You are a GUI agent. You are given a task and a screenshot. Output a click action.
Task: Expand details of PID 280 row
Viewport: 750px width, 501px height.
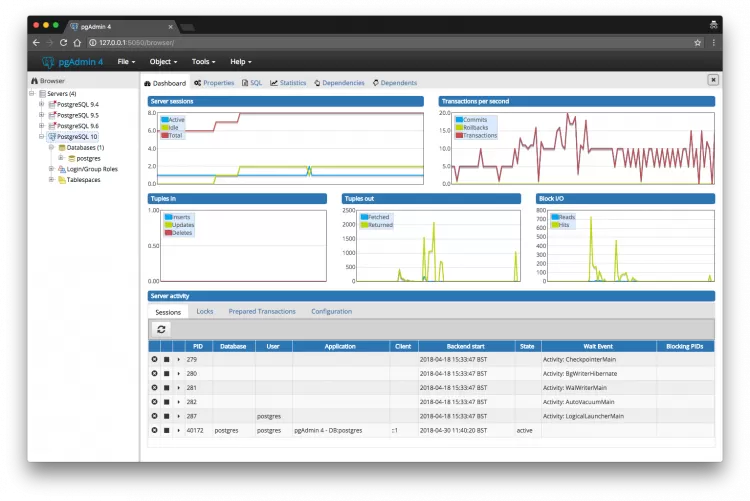[179, 373]
